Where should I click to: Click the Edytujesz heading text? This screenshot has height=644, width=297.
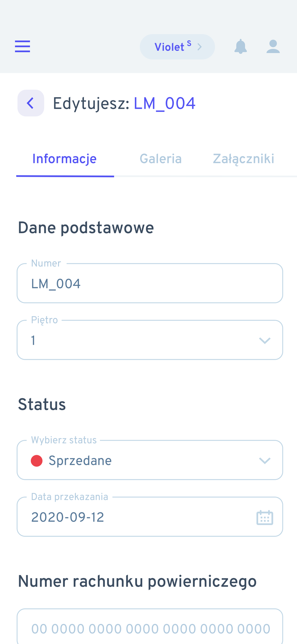point(91,104)
